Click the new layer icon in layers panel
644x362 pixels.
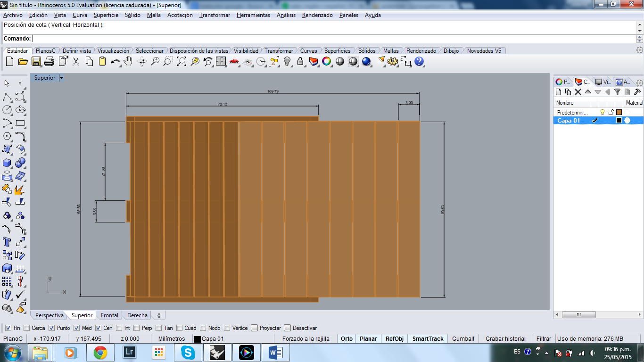[x=559, y=92]
